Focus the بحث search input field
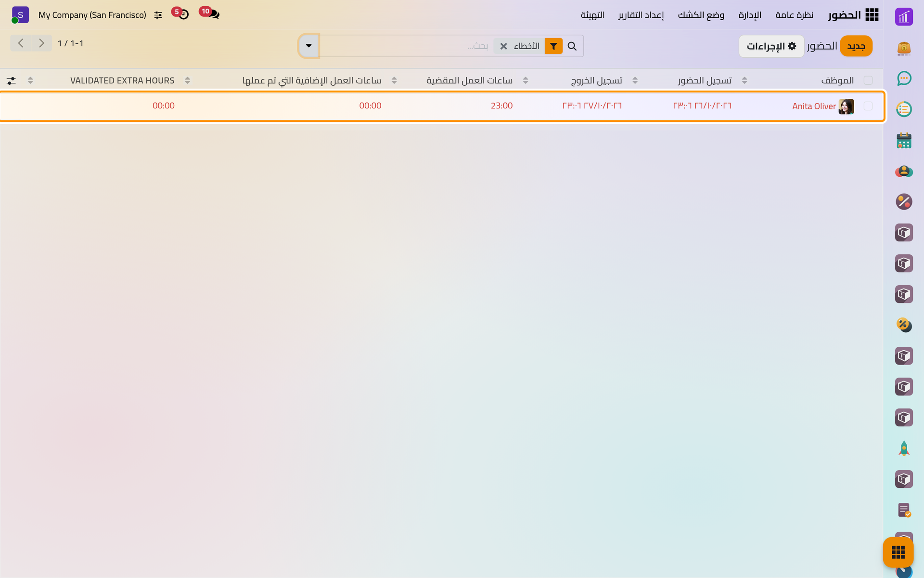Screen dimensions: 924x578 (x=407, y=46)
